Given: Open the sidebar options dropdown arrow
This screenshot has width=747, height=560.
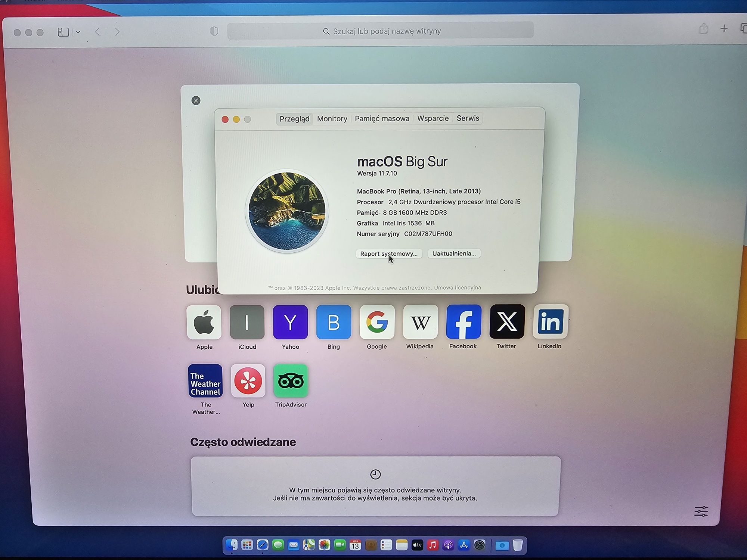Looking at the screenshot, I should pyautogui.click(x=78, y=32).
